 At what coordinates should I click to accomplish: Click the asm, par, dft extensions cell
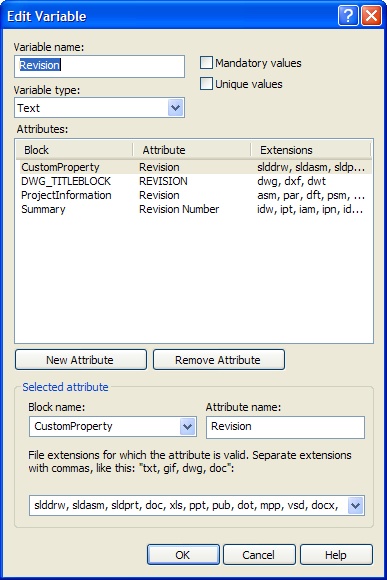(311, 195)
